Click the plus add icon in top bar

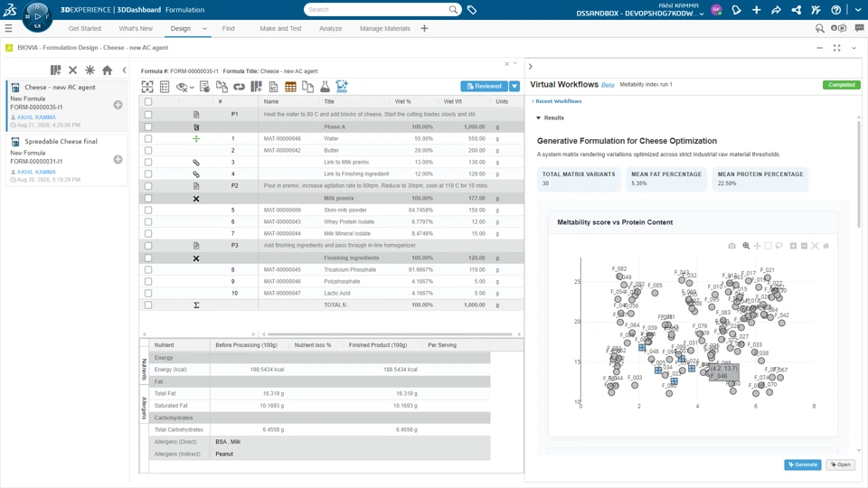click(756, 9)
